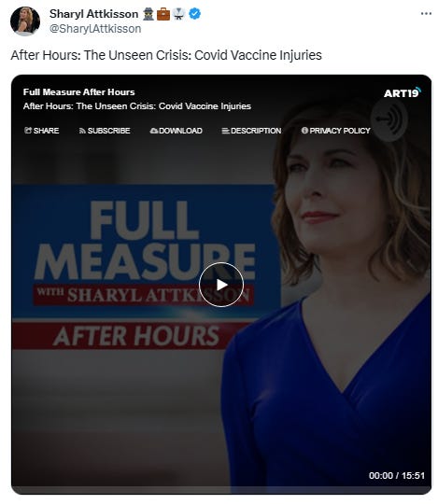Open Sharyl Attkisson's profile avatar
Viewport: 438px width, 504px height.
click(25, 21)
